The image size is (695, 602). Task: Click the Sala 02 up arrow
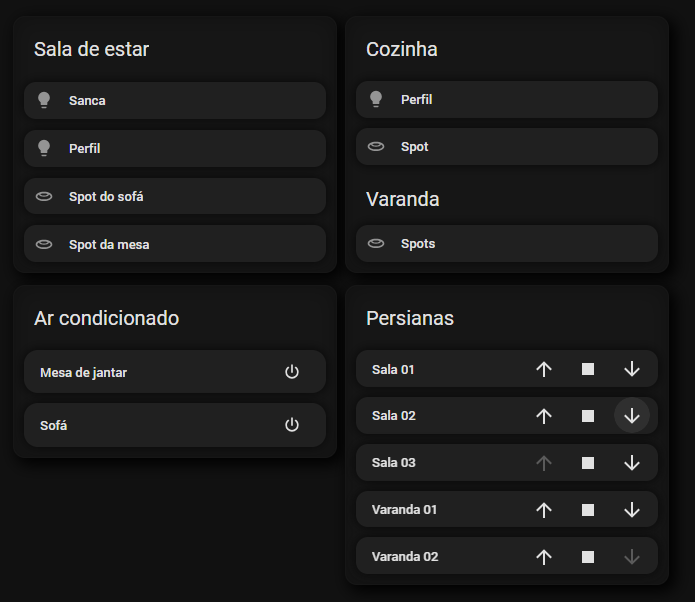[x=544, y=416]
